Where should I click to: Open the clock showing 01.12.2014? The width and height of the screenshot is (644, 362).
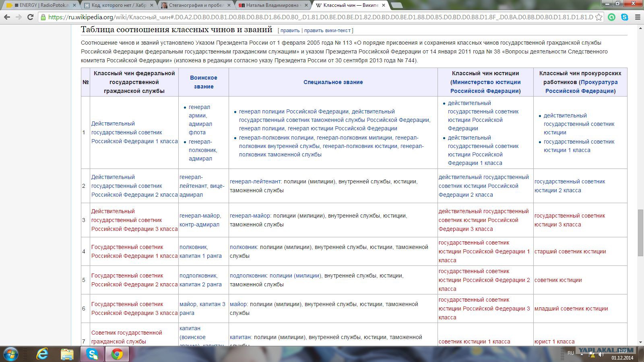pos(622,354)
